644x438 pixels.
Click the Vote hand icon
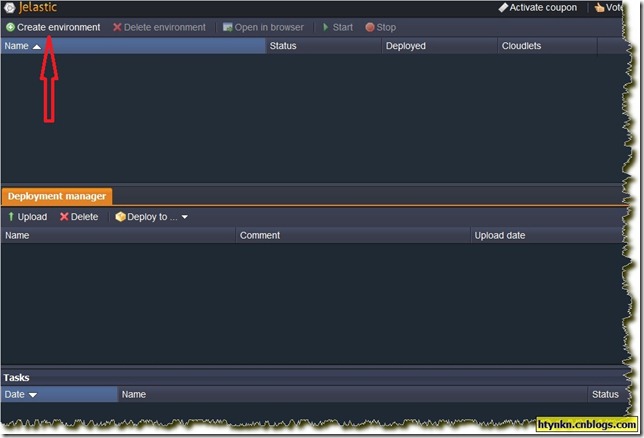pyautogui.click(x=599, y=7)
